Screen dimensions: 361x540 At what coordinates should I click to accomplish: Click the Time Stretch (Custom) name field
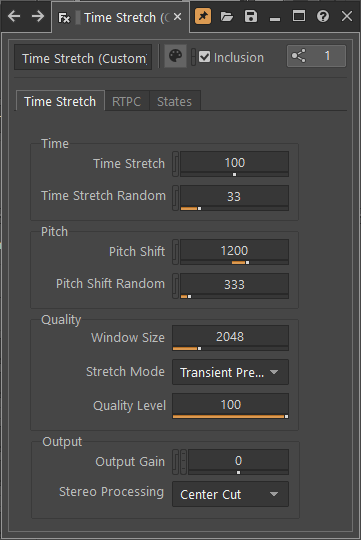pyautogui.click(x=83, y=58)
